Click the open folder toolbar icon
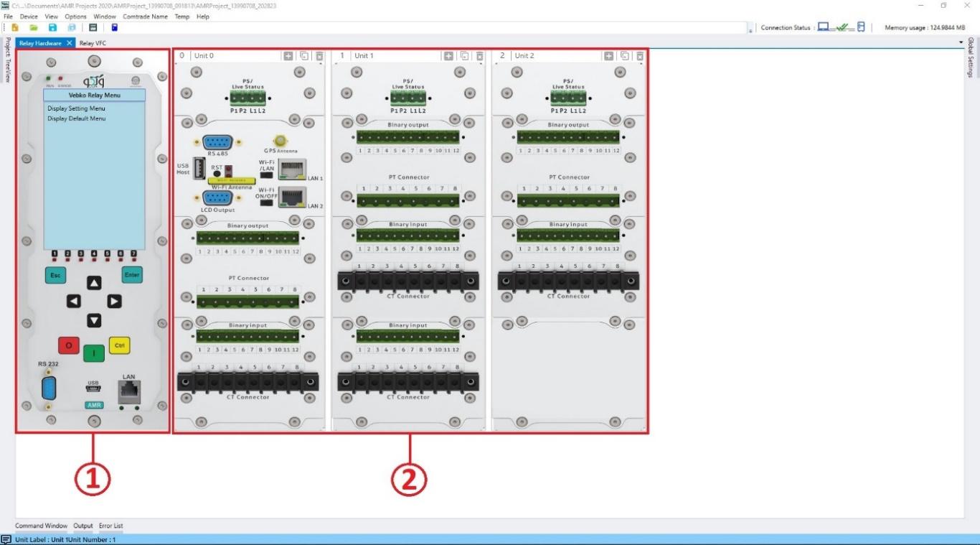 pos(33,27)
